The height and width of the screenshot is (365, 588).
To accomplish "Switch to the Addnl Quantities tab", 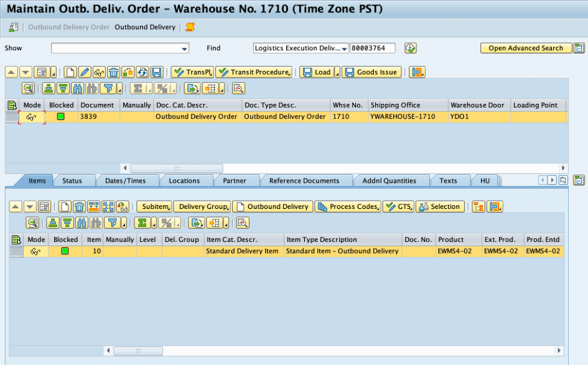I will click(x=390, y=180).
